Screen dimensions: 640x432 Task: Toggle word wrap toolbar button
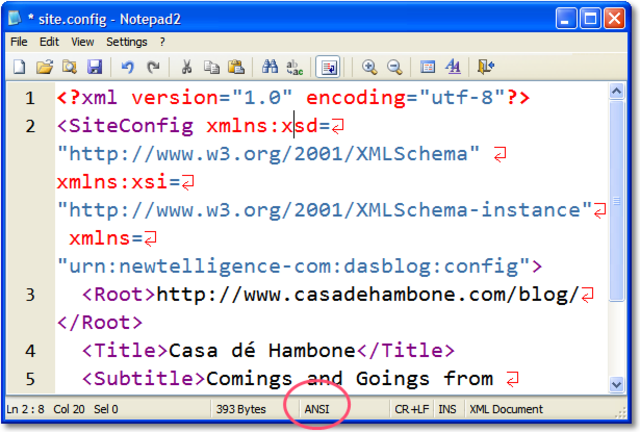point(329,67)
